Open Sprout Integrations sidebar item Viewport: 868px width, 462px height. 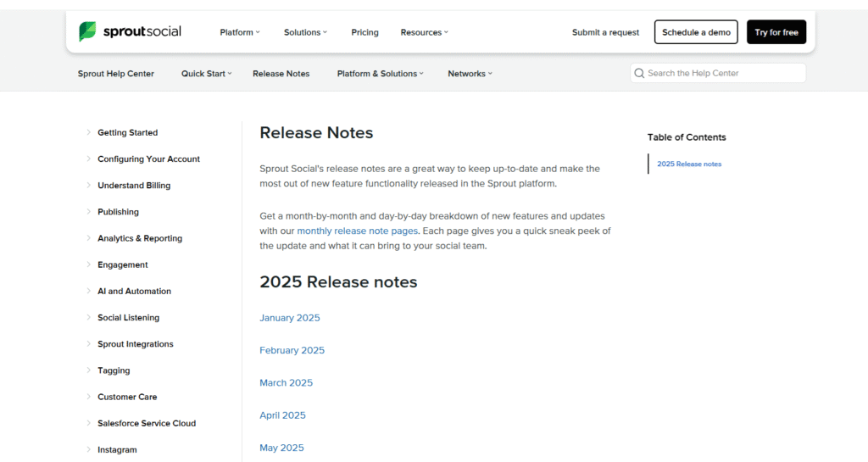(x=135, y=344)
